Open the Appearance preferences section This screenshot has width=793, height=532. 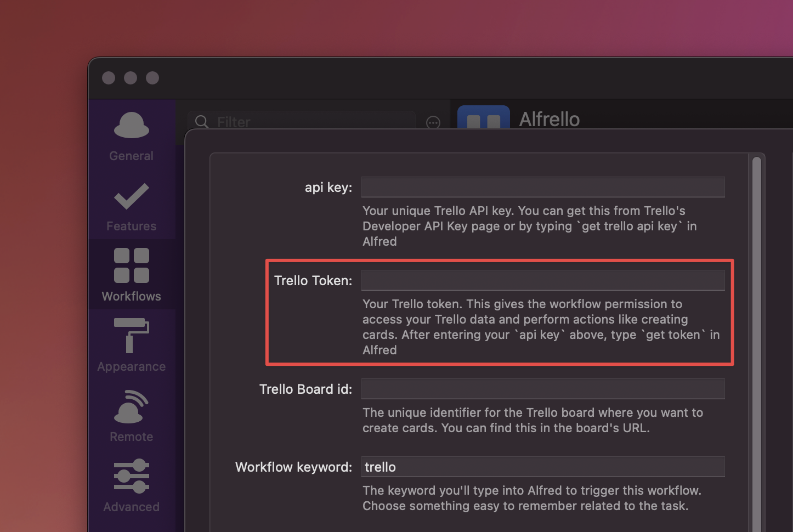click(132, 346)
